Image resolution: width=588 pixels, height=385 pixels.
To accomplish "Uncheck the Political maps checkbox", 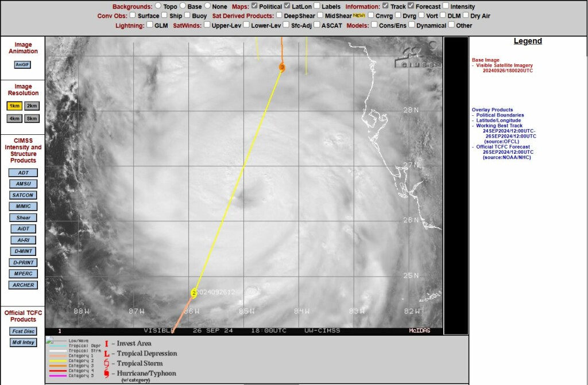I will click(x=255, y=6).
